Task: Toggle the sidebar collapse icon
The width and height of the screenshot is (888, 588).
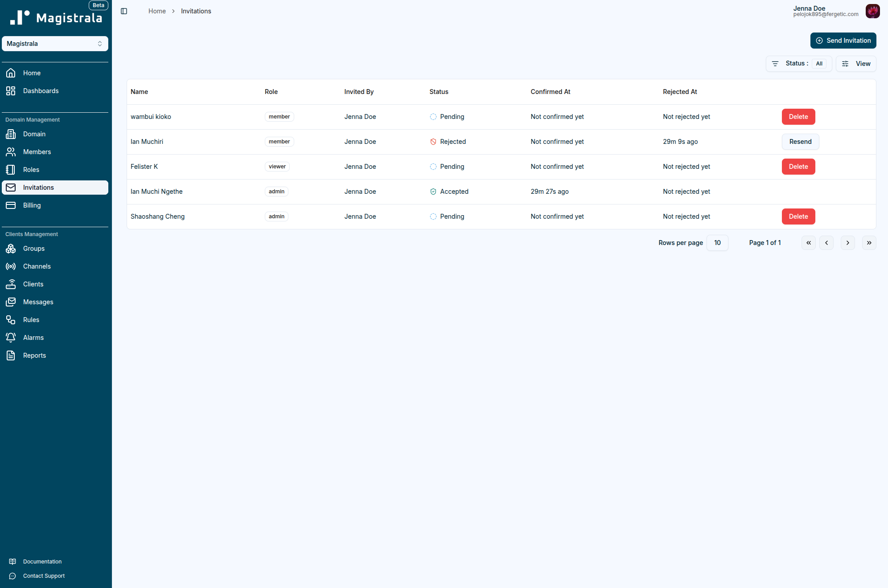Action: 124,11
